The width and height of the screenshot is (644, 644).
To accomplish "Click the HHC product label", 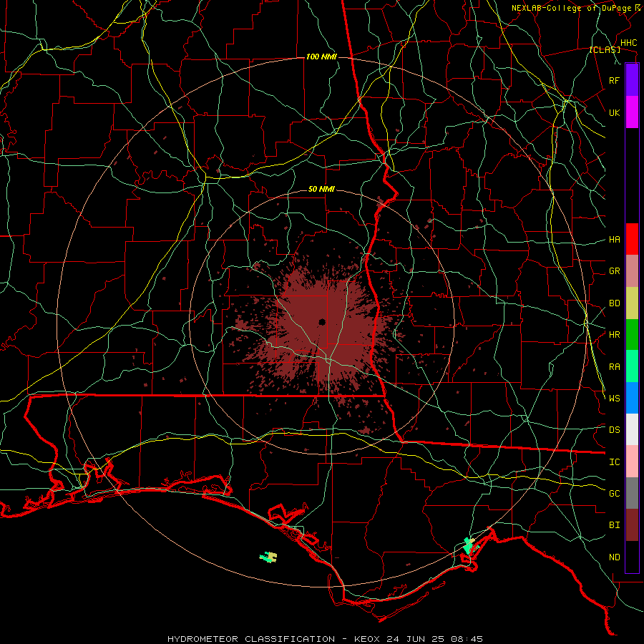I will (x=628, y=43).
